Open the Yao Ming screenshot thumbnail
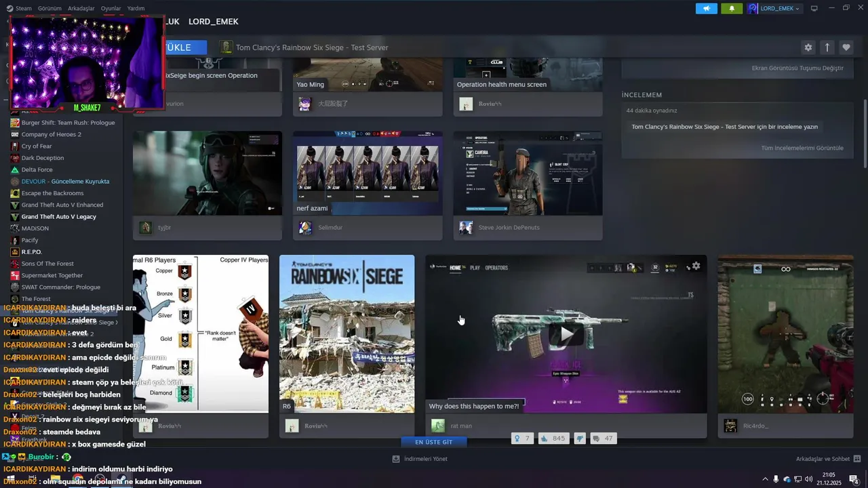Screen dimensions: 868x488 point(368,75)
